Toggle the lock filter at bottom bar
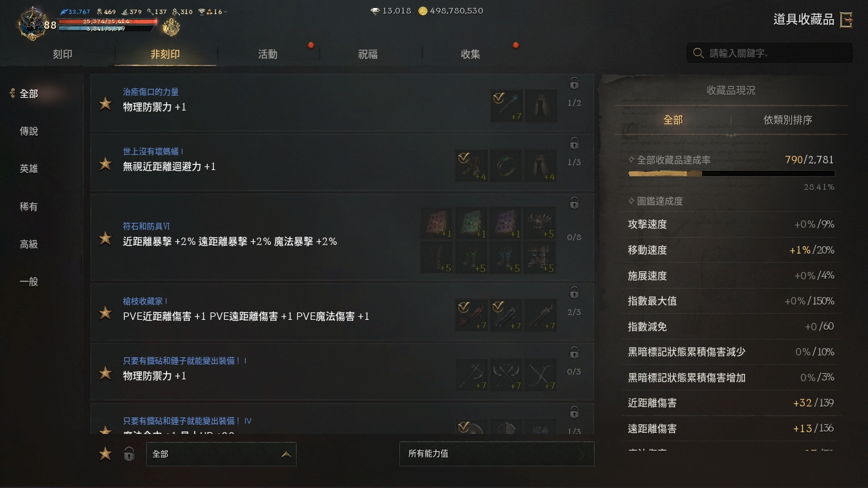 pyautogui.click(x=129, y=454)
